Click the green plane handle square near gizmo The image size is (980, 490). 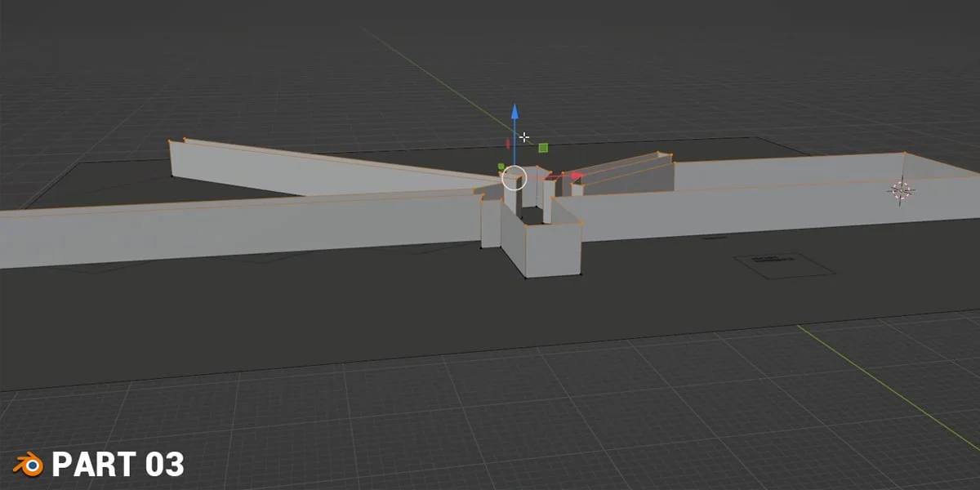(x=543, y=147)
